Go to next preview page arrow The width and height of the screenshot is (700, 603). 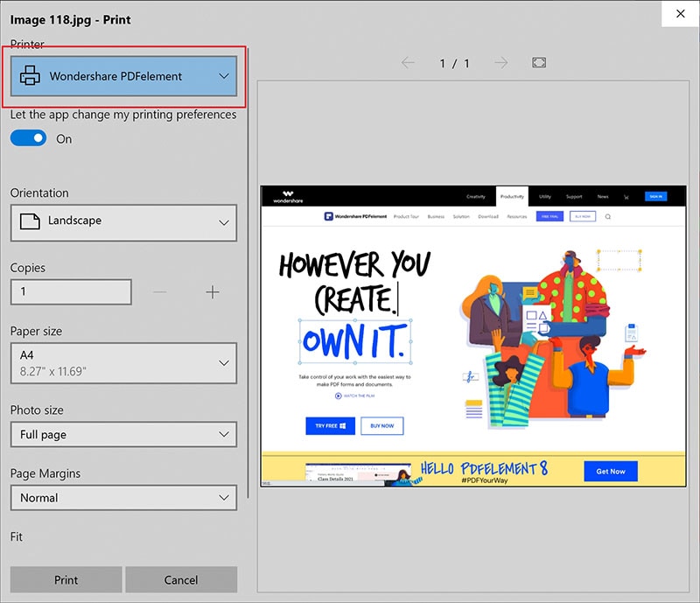(500, 62)
